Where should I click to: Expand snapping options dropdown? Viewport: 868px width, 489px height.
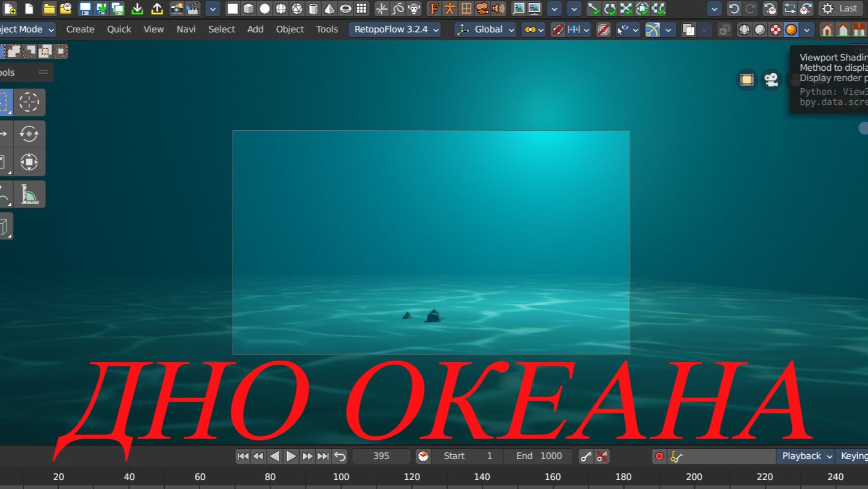click(579, 29)
